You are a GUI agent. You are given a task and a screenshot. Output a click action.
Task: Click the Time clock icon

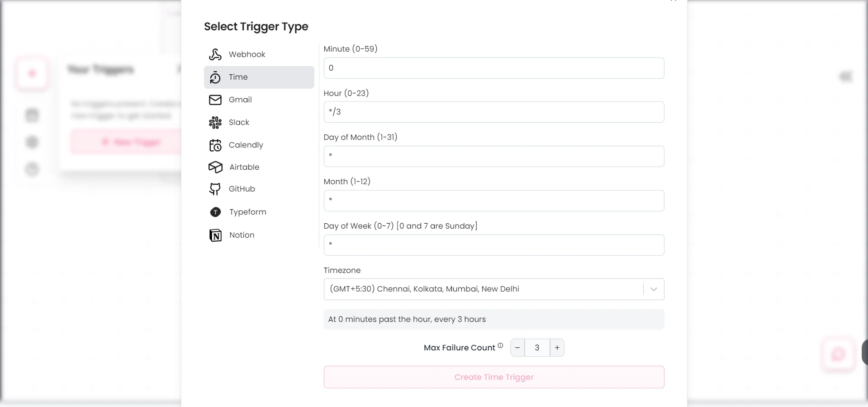(215, 77)
